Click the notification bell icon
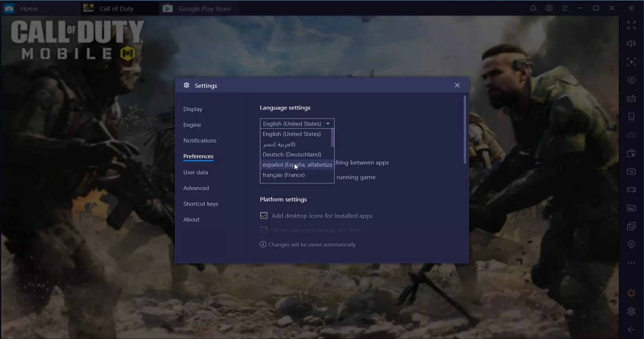 coord(533,8)
